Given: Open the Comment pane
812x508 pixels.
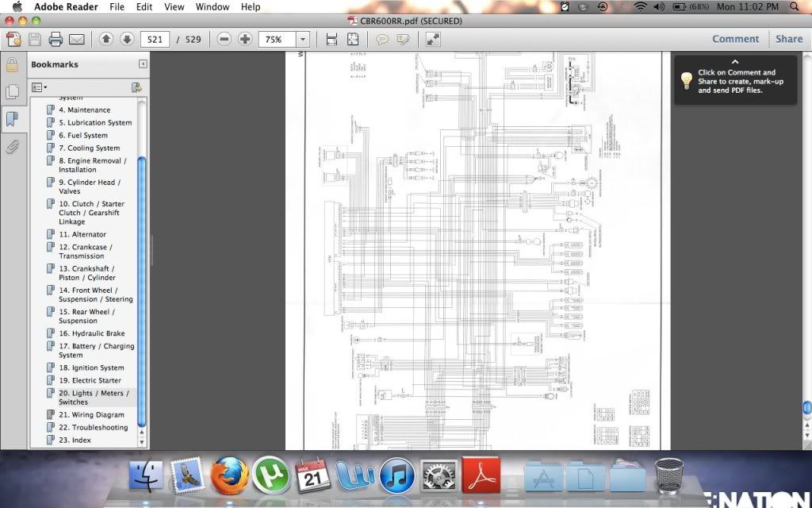Looking at the screenshot, I should coord(735,39).
